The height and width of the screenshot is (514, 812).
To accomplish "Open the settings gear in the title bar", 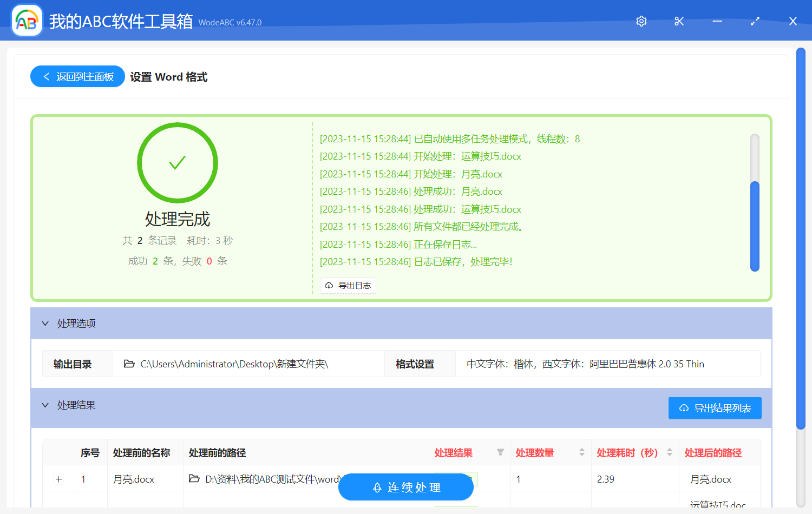I will [x=641, y=21].
